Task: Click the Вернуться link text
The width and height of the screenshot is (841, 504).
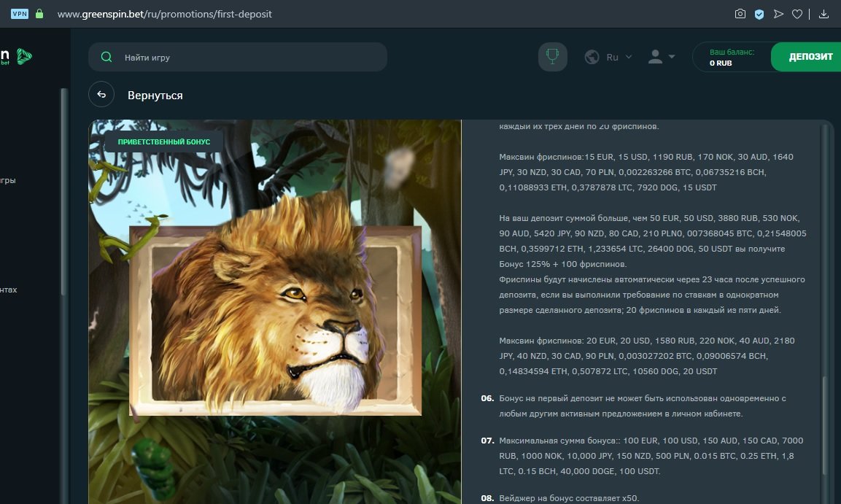Action: 155,96
